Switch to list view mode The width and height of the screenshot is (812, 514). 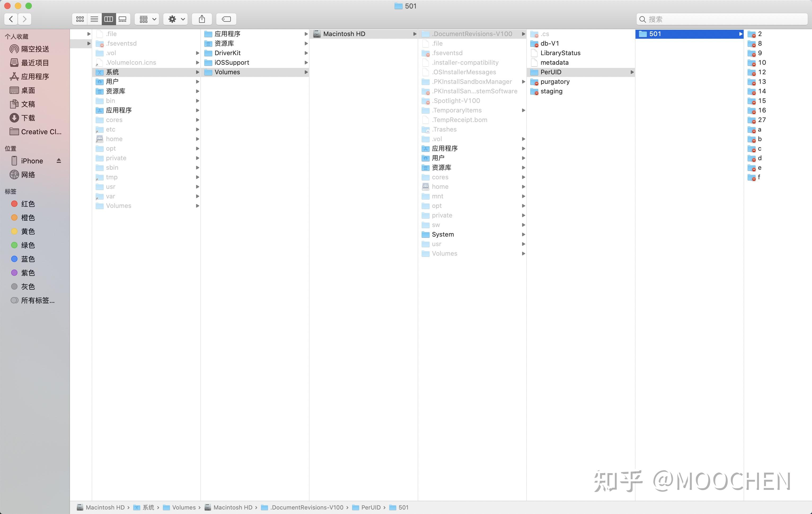coord(94,19)
